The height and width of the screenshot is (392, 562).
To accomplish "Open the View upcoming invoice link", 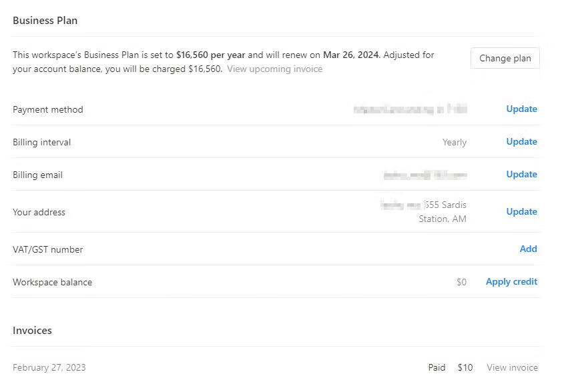I will (274, 69).
